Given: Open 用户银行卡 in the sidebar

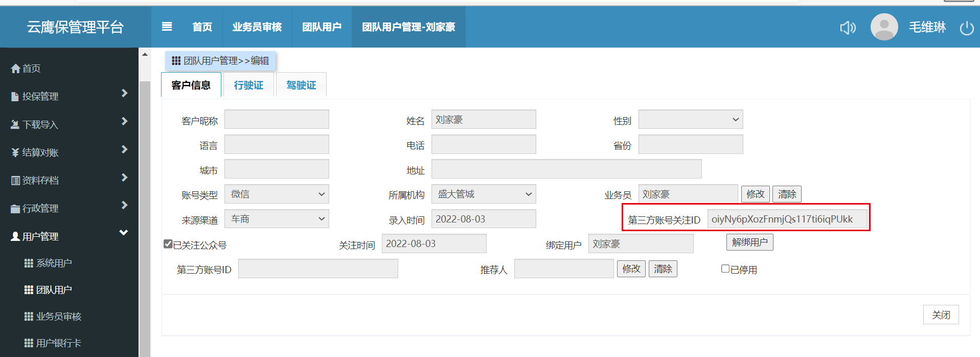Looking at the screenshot, I should [x=58, y=343].
